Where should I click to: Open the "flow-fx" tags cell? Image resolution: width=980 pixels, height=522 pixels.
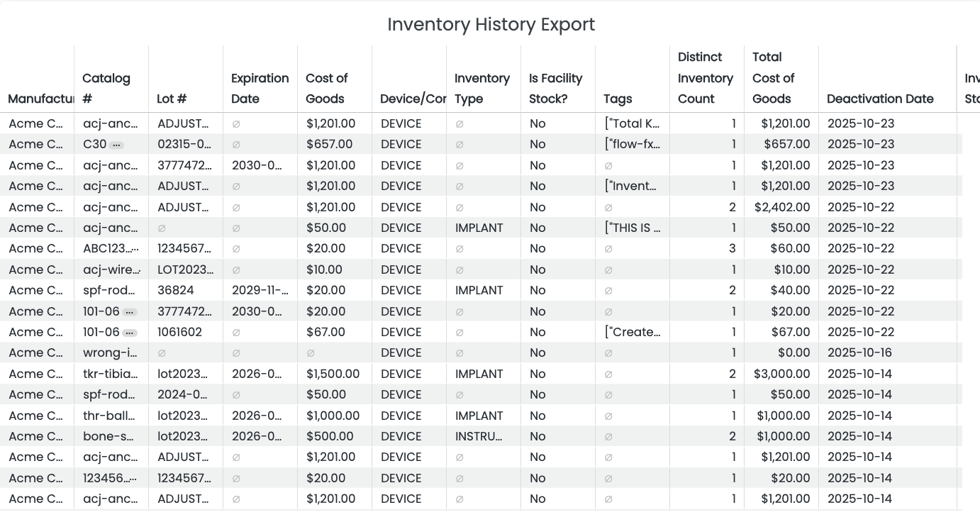(x=633, y=145)
